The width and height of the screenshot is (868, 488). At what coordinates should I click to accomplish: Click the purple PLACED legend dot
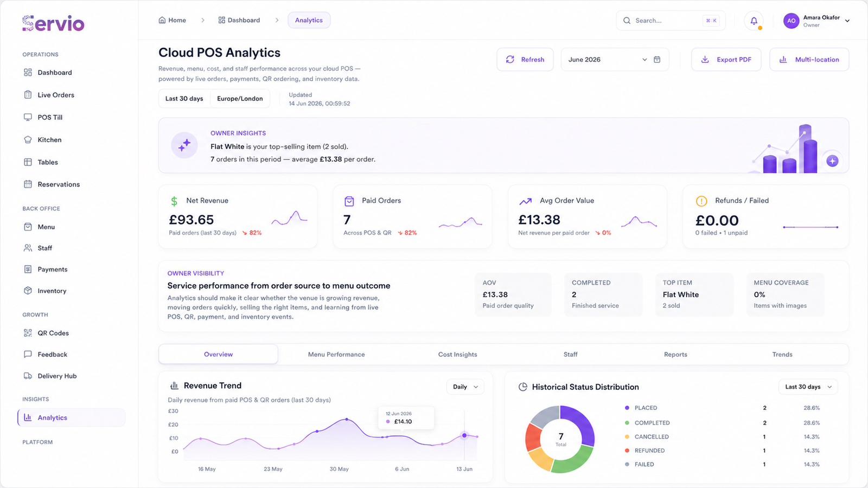(x=627, y=408)
